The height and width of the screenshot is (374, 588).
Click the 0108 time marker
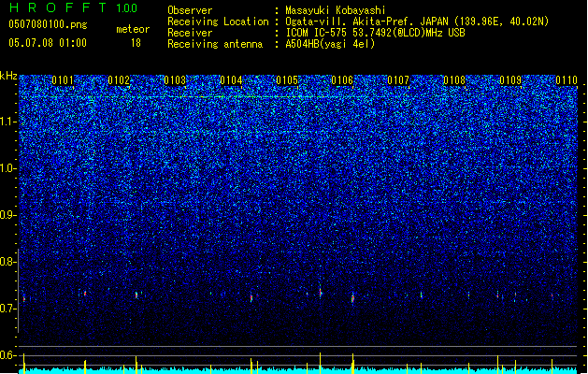click(x=454, y=80)
